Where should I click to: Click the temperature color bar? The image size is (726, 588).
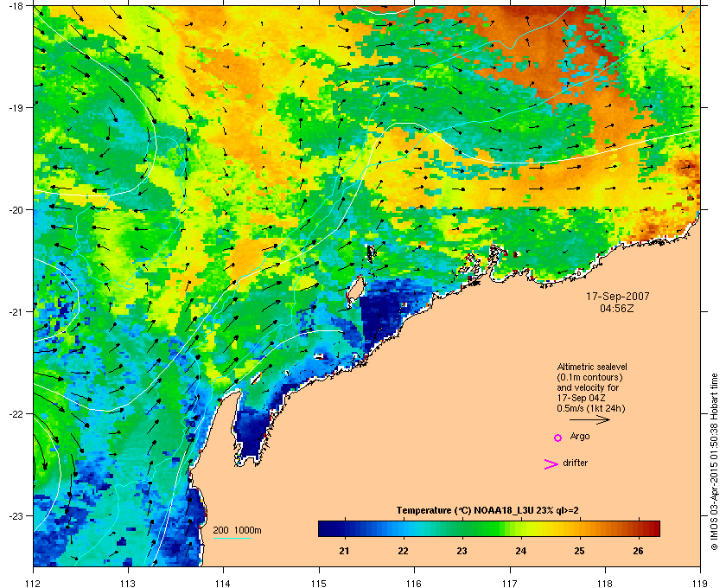(489, 528)
